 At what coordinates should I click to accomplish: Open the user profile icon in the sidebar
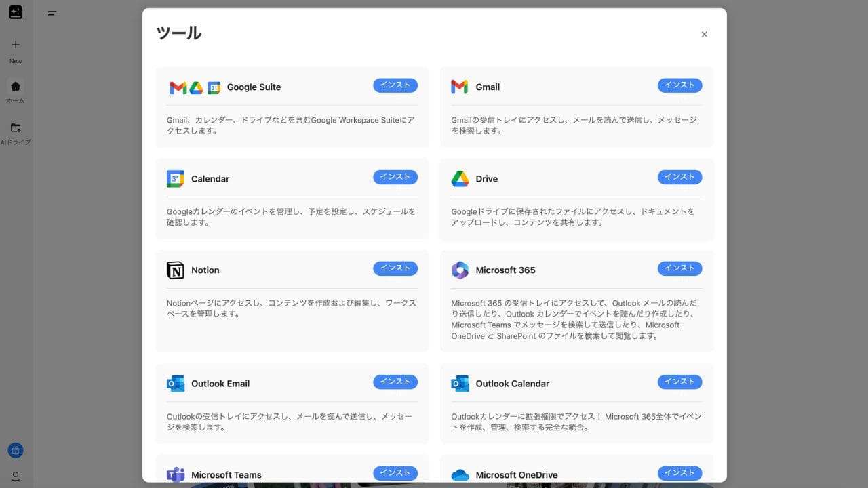point(16,476)
